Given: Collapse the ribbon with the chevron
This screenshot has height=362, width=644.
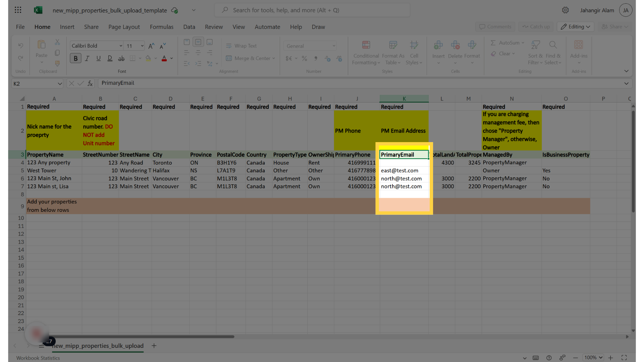Looking at the screenshot, I should coord(626,71).
